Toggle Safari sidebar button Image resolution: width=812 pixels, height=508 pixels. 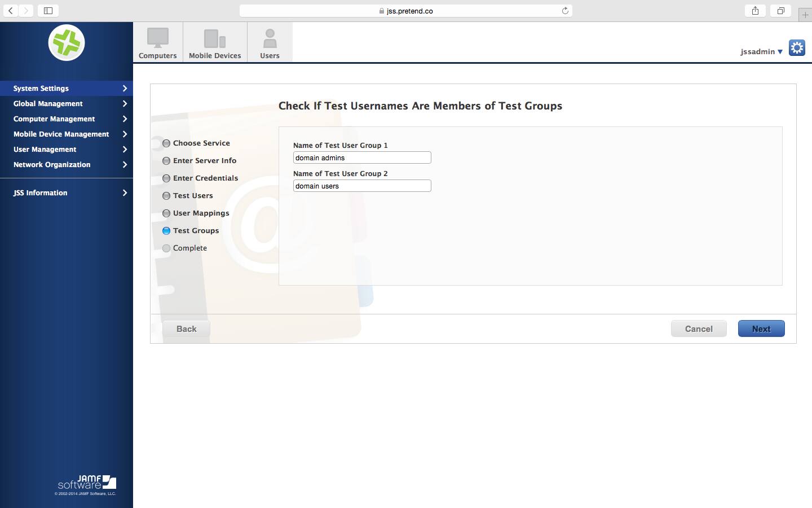(48, 11)
